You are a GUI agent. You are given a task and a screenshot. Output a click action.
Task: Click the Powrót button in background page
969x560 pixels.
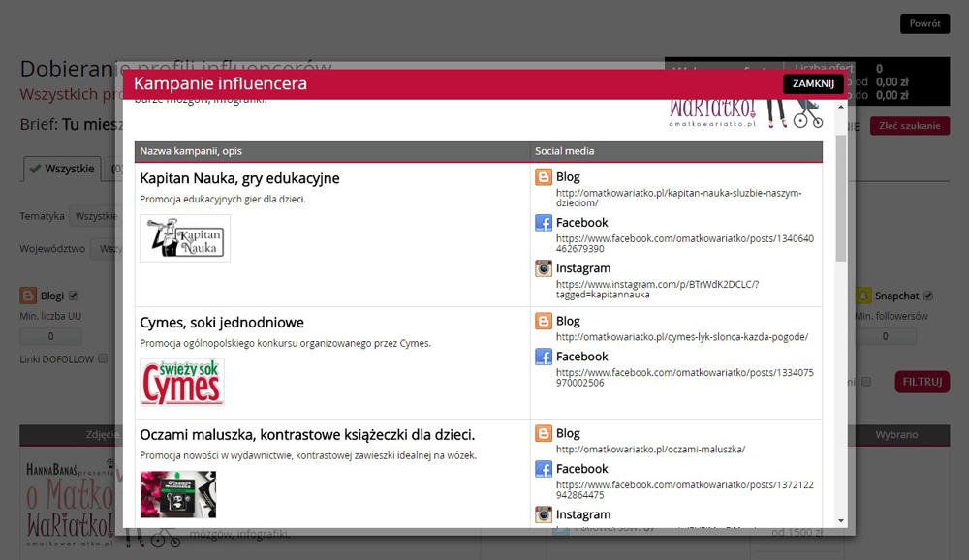tap(924, 23)
